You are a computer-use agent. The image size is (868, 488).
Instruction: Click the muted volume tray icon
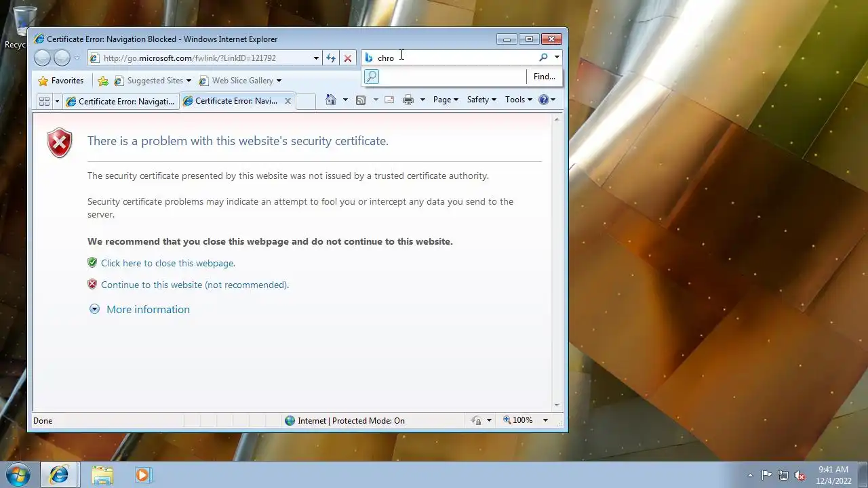[x=800, y=475]
